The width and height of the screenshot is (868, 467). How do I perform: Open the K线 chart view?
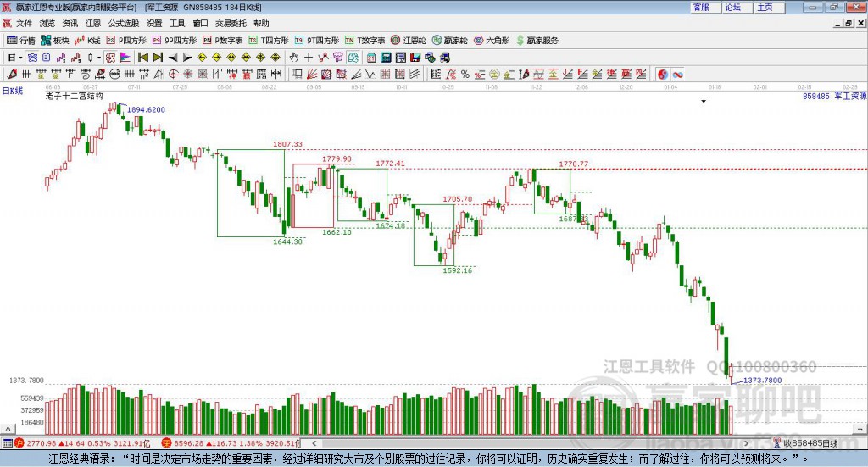tap(87, 41)
